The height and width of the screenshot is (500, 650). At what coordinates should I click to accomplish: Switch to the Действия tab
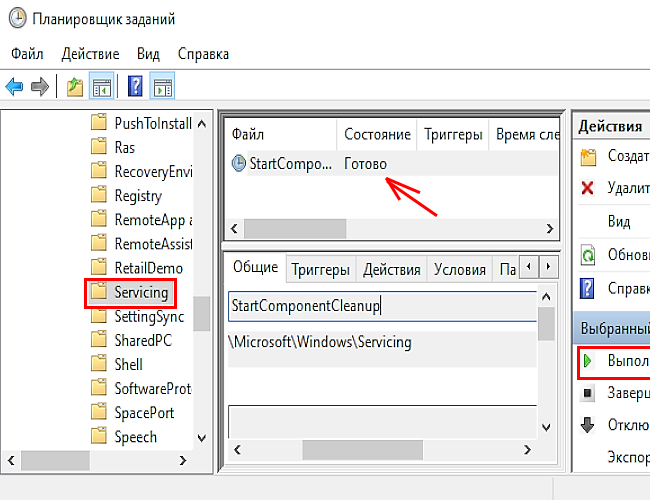click(x=391, y=270)
